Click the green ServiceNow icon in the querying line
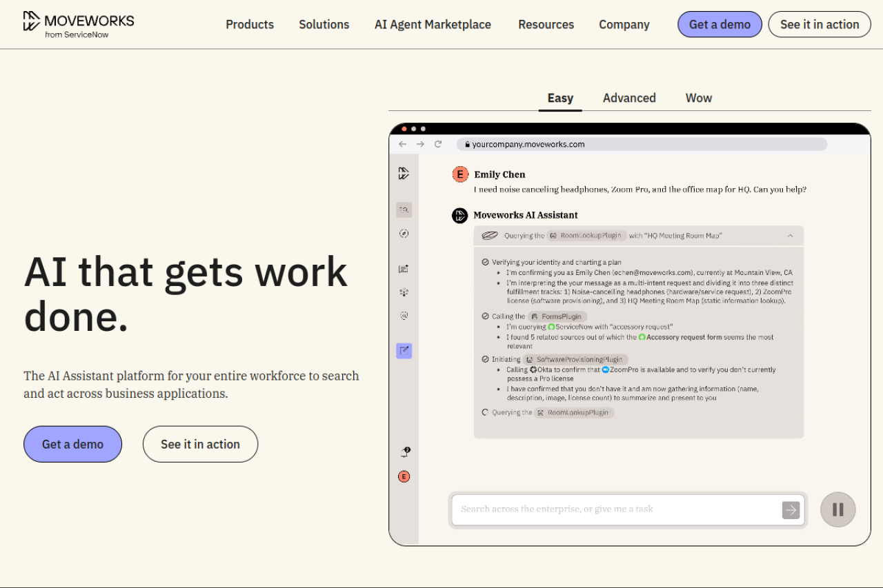This screenshot has width=883, height=588. 551,327
